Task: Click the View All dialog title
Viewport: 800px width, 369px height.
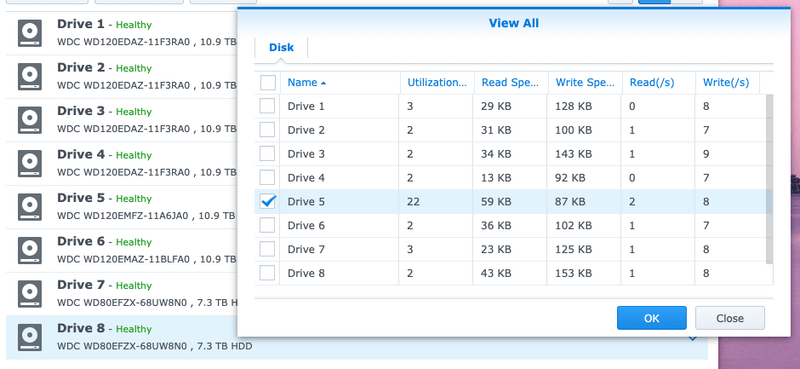Action: pyautogui.click(x=514, y=23)
